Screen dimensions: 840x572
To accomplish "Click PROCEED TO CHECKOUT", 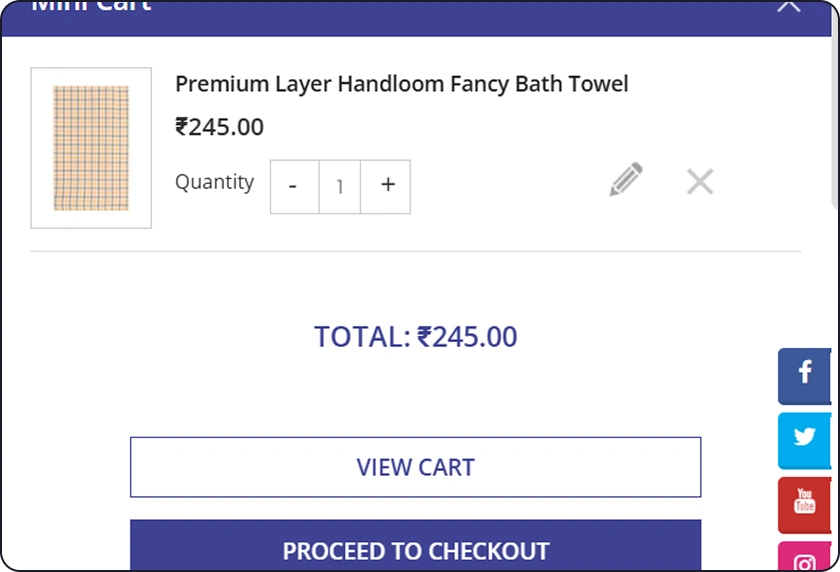I will 415,546.
